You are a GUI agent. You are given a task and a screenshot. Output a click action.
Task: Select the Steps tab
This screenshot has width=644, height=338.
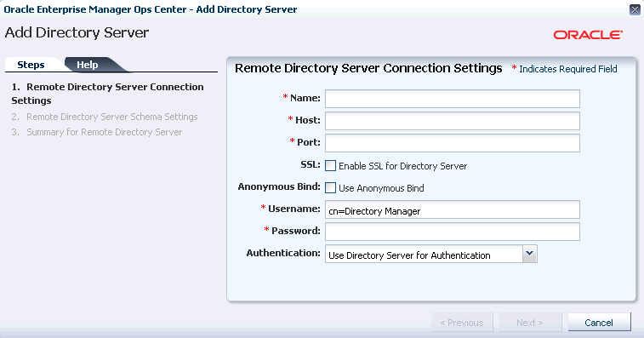tap(31, 65)
